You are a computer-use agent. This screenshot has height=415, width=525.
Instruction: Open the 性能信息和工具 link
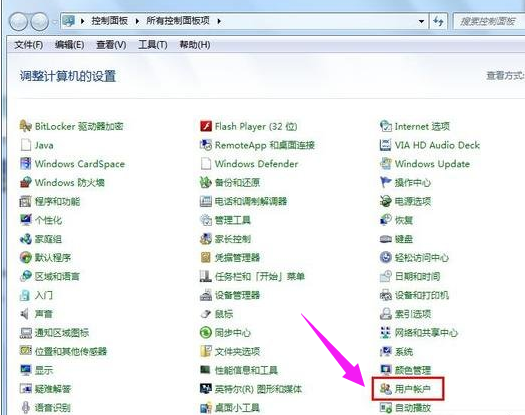[x=246, y=370]
